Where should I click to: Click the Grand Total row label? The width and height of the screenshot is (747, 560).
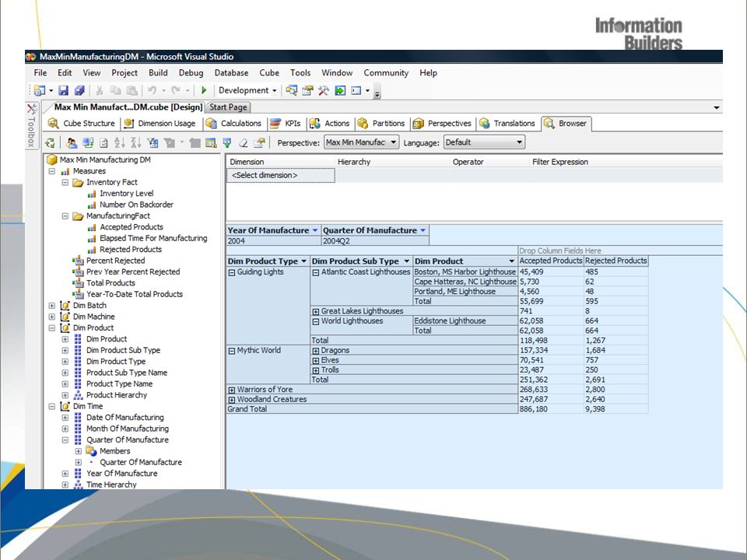tap(247, 409)
